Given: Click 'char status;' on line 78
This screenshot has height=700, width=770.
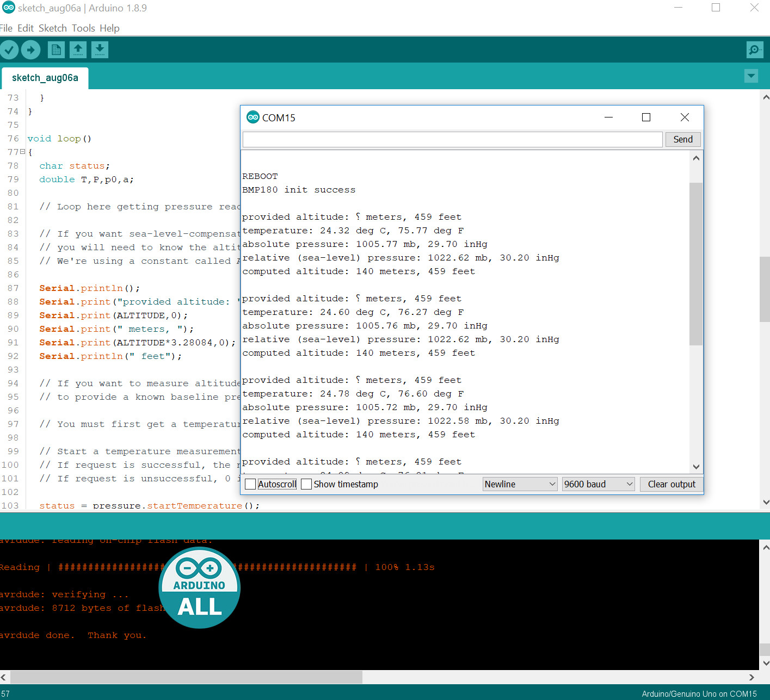Looking at the screenshot, I should click(75, 166).
